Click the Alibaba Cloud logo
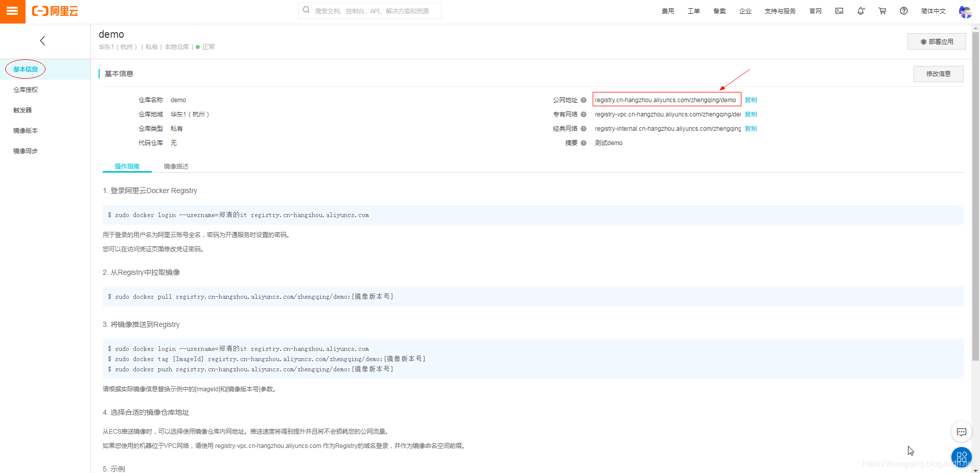This screenshot has height=473, width=980. coord(55,11)
